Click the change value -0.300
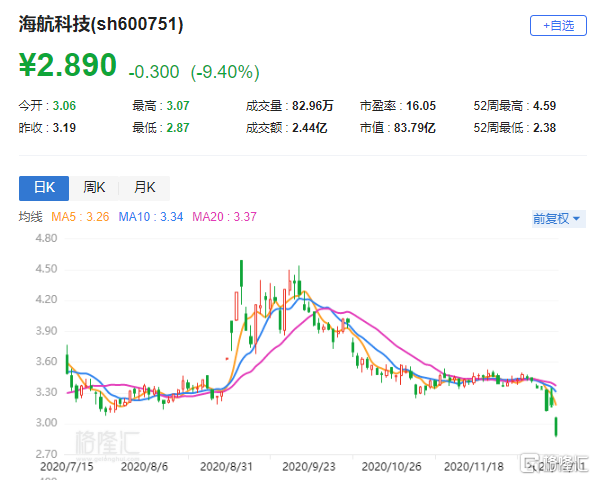The height and width of the screenshot is (480, 595). [154, 72]
